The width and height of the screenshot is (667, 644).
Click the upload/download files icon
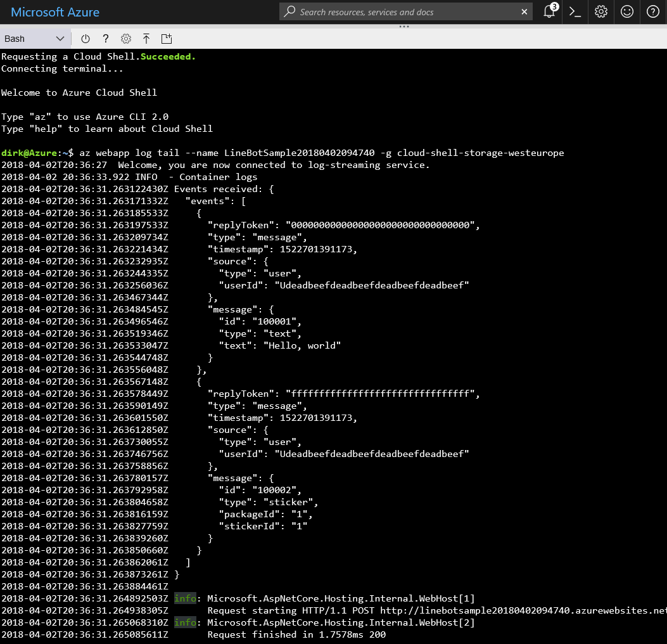click(x=146, y=39)
